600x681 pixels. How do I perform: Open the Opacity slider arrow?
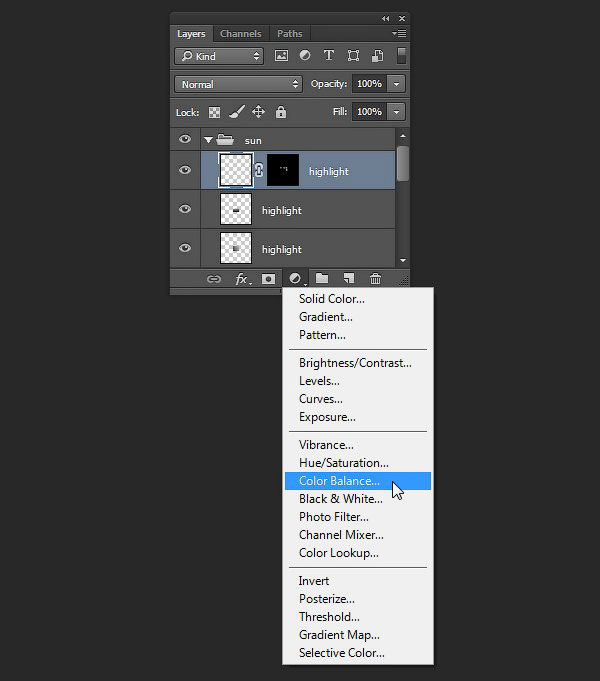click(x=396, y=84)
